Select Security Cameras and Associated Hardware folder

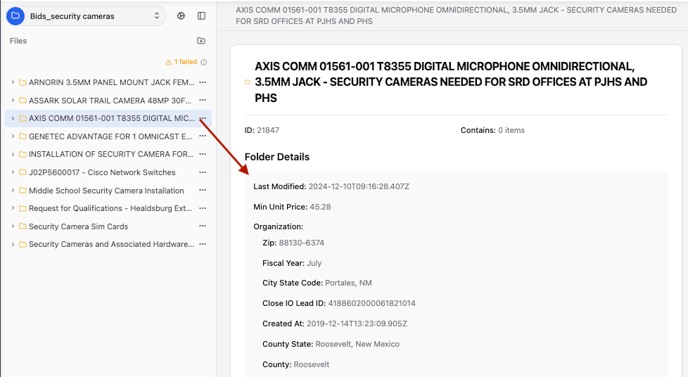coord(111,244)
